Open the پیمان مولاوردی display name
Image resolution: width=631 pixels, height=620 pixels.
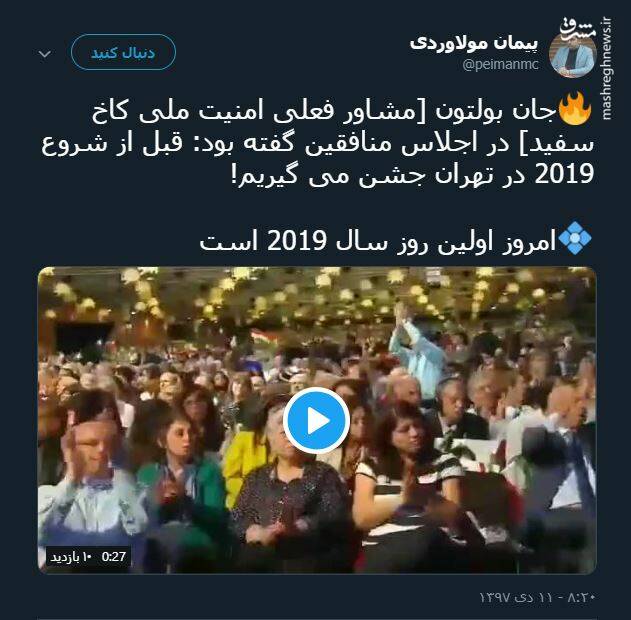474,43
